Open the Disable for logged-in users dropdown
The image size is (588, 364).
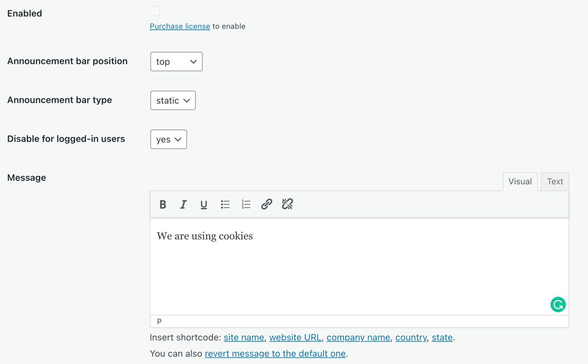(168, 139)
